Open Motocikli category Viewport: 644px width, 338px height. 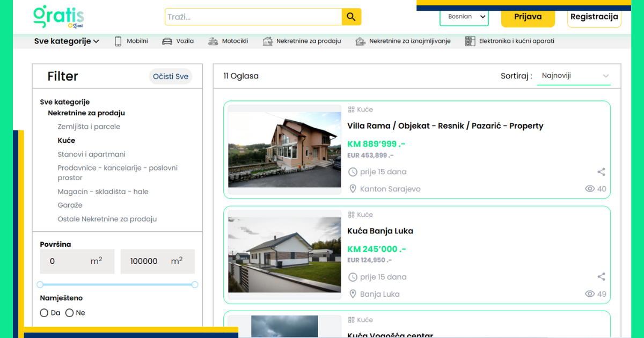(235, 41)
